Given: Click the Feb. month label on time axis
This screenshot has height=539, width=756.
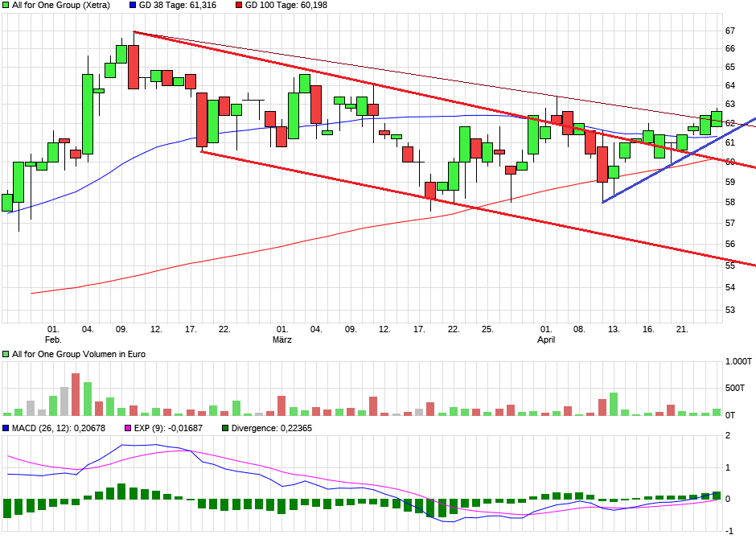Looking at the screenshot, I should coord(53,339).
